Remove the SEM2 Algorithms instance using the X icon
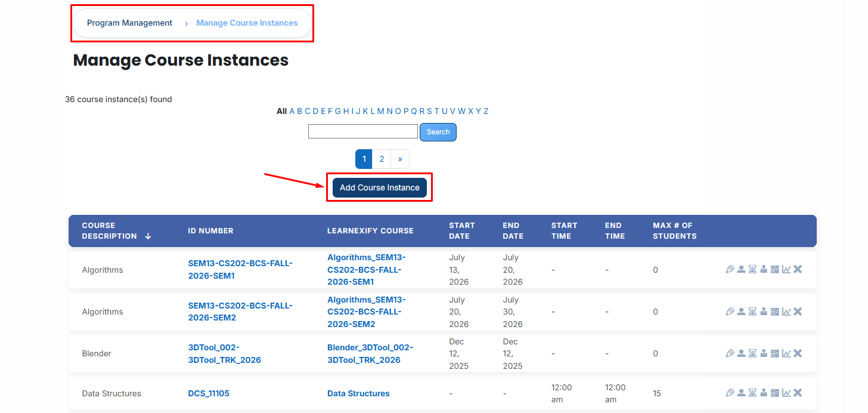 click(x=798, y=312)
